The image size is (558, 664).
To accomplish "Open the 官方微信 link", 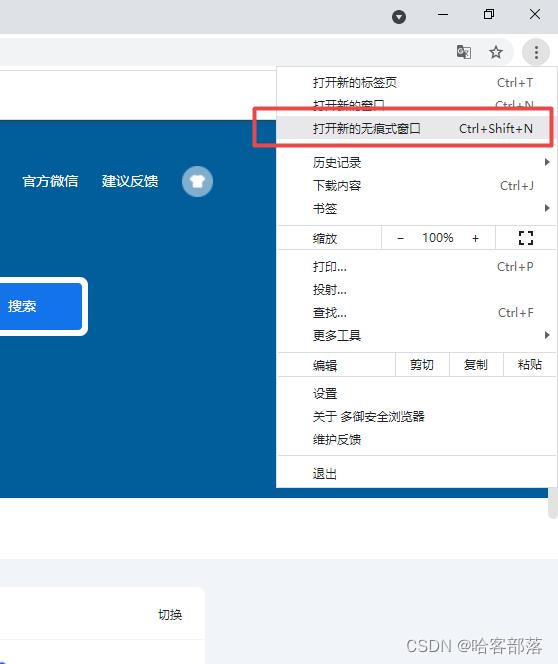I will (50, 181).
